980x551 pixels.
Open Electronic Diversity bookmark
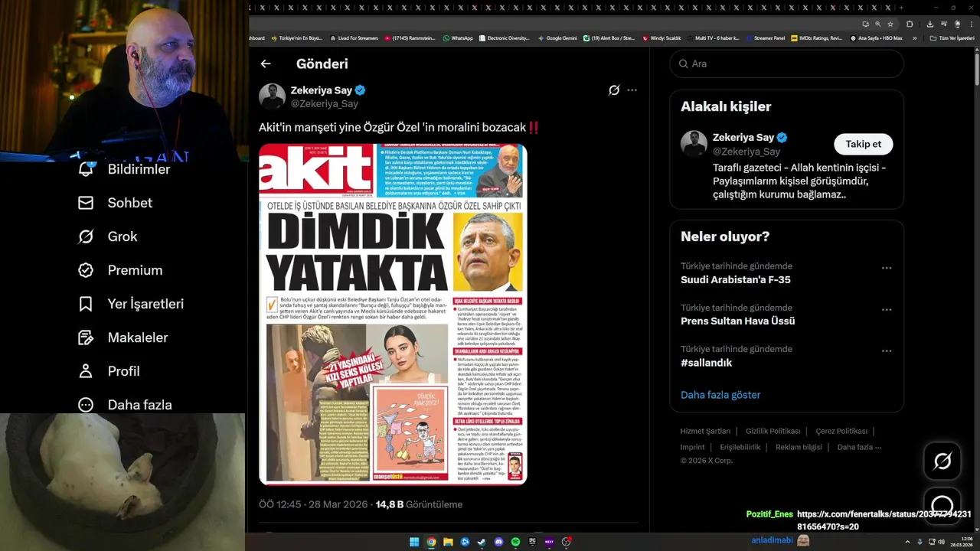click(x=505, y=38)
